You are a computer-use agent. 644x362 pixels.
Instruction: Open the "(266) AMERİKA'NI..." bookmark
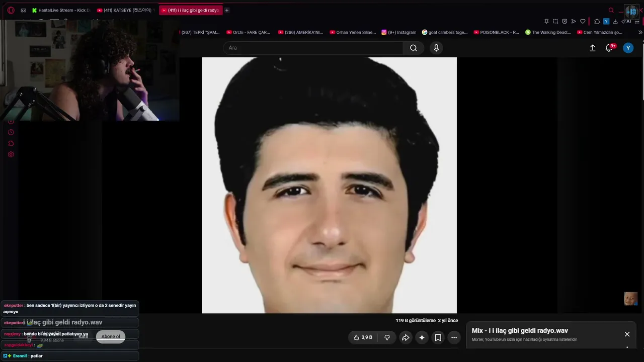click(300, 32)
